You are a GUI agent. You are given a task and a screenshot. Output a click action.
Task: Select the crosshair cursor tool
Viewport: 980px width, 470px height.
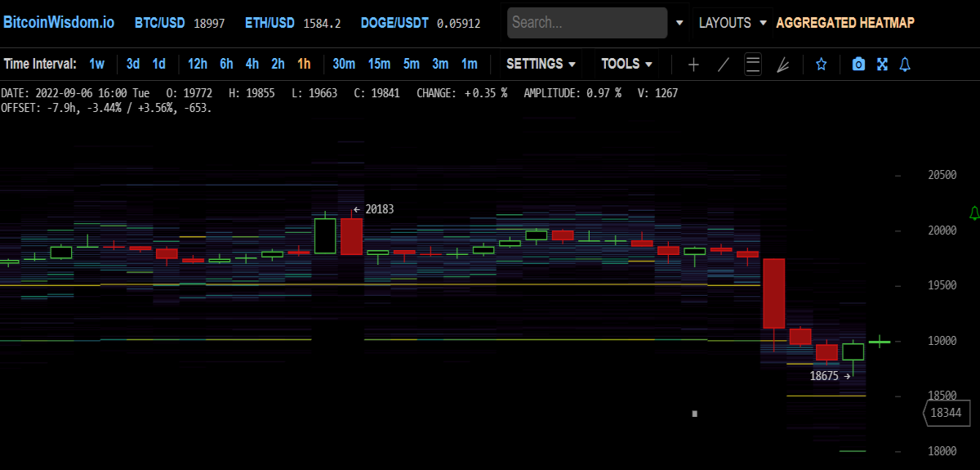click(x=693, y=65)
